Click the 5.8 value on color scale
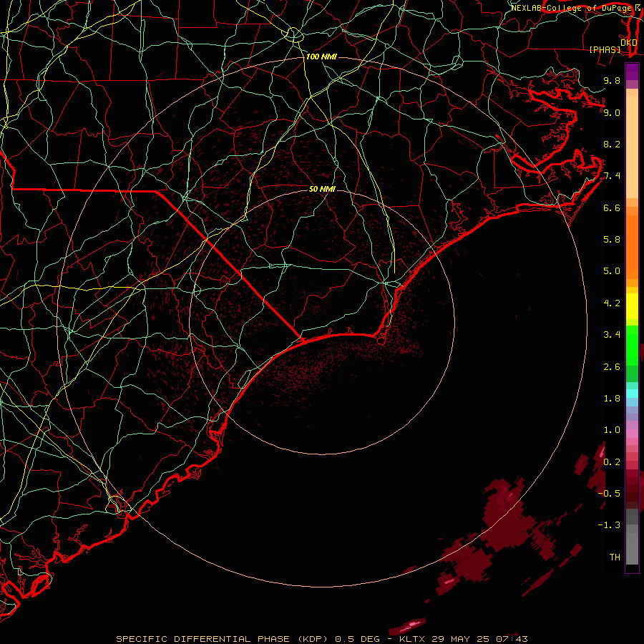Viewport: 644px width, 644px height. (612, 240)
